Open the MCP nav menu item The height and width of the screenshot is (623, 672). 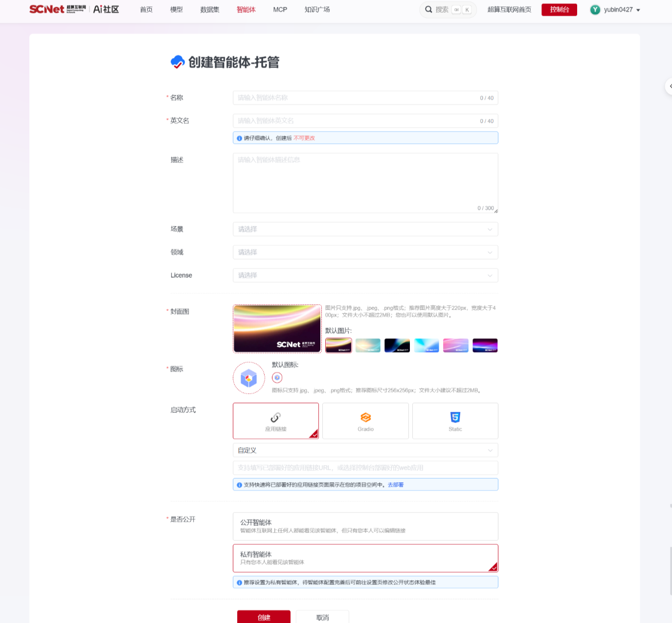pyautogui.click(x=280, y=10)
